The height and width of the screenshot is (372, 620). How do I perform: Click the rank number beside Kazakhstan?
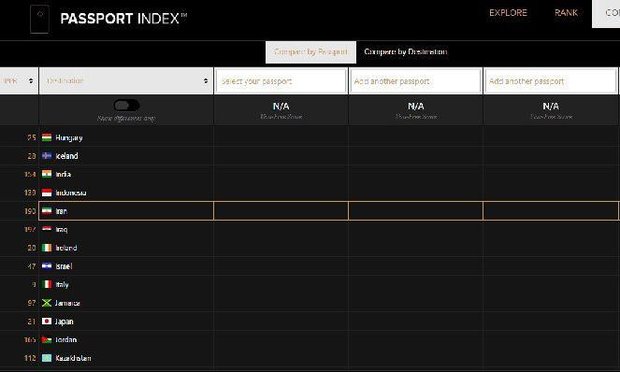click(x=30, y=358)
